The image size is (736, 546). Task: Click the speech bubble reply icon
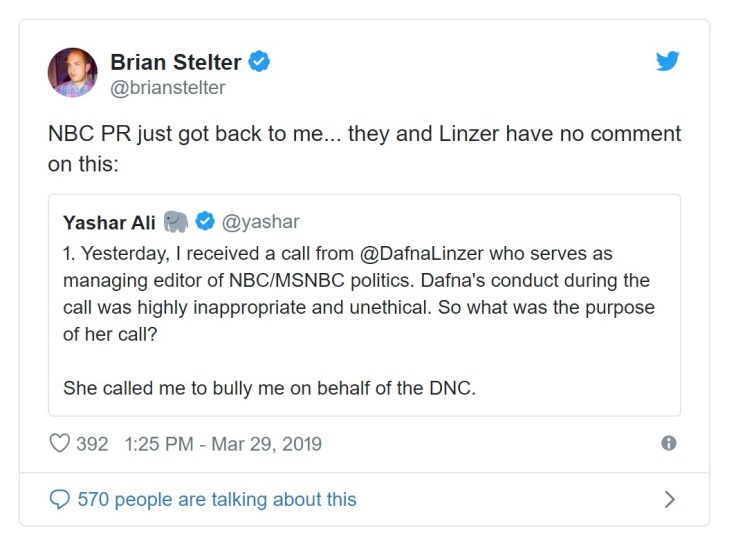coord(60,498)
